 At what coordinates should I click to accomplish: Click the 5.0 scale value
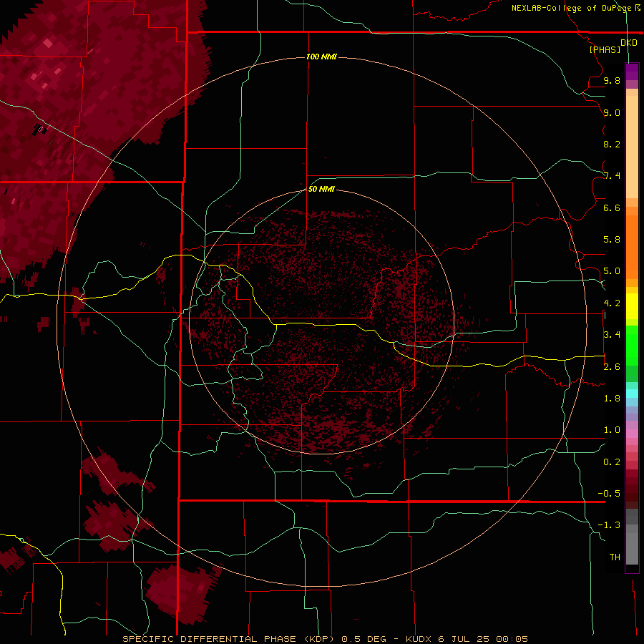(x=612, y=271)
